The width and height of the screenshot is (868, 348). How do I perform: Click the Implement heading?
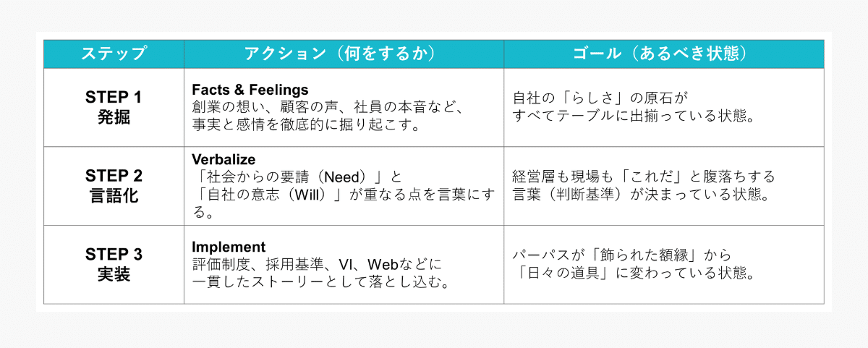pos(229,247)
